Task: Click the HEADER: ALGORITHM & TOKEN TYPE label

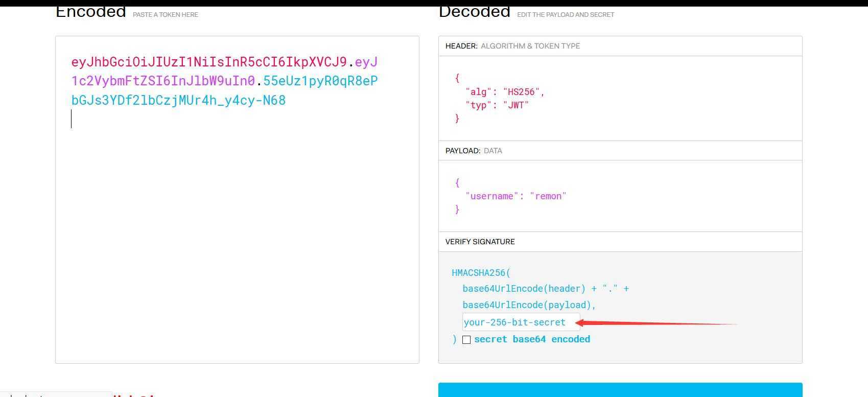Action: [512, 46]
